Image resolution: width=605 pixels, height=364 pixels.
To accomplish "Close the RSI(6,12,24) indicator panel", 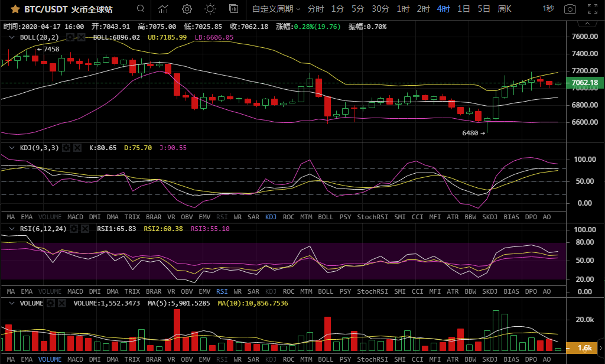I will point(85,229).
